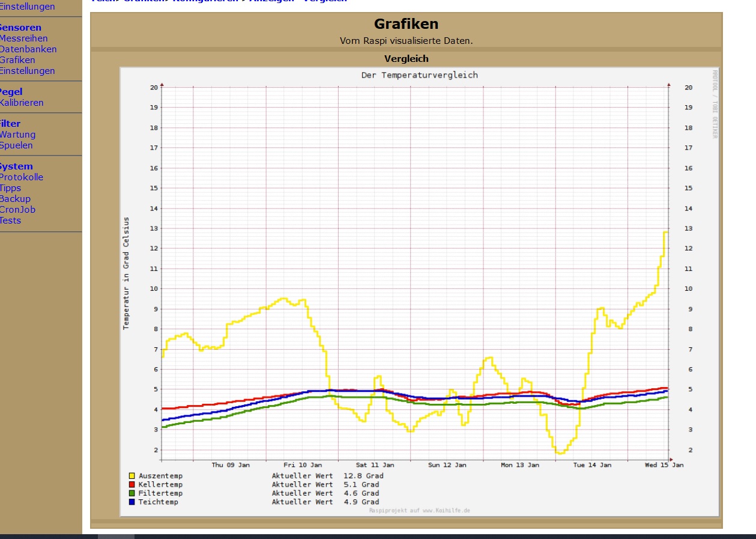The width and height of the screenshot is (756, 539).
Task: Click the green Filtertemp legend swatch
Action: point(132,493)
